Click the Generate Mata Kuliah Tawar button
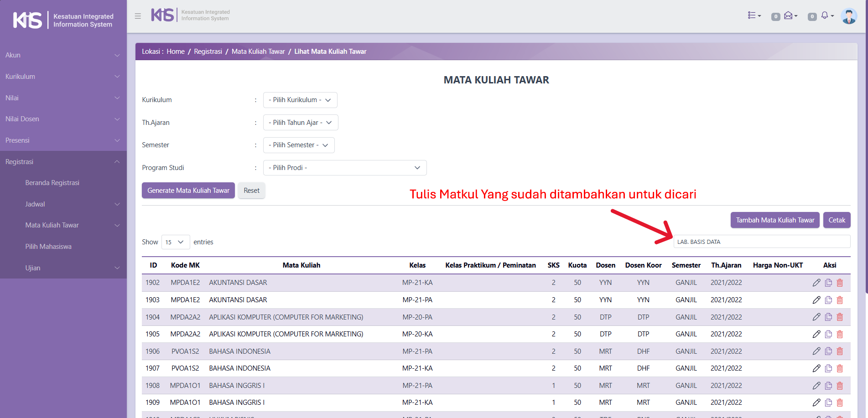Screen dimensions: 868x418 click(188, 191)
